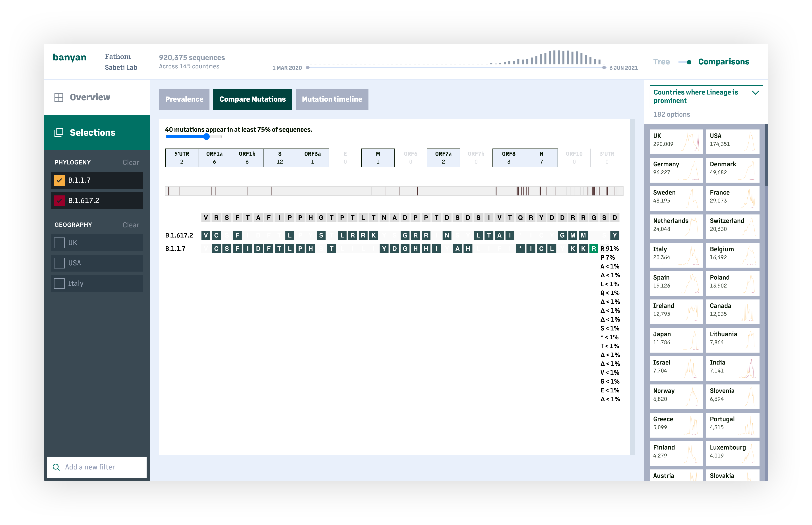Open the Germany country card
Image resolution: width=812 pixels, height=525 pixels.
[676, 170]
